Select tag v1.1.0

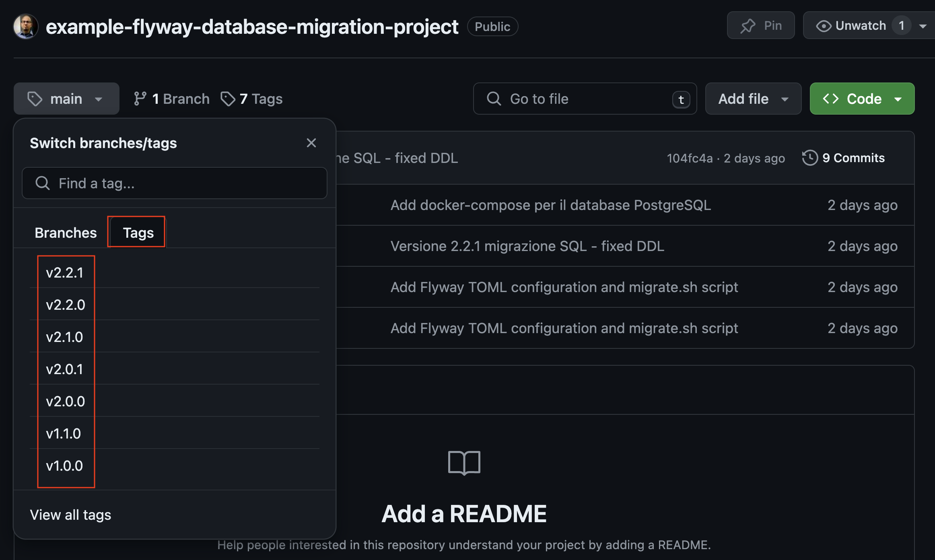174,433
